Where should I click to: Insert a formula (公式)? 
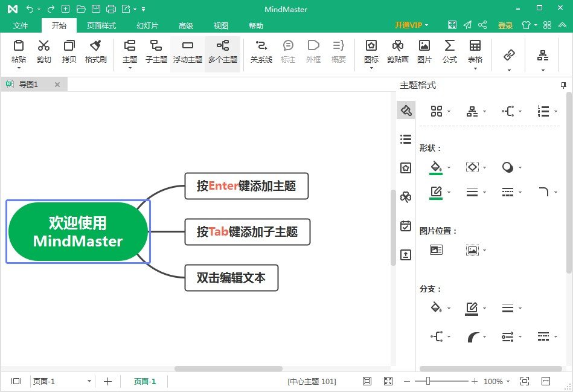[x=449, y=52]
